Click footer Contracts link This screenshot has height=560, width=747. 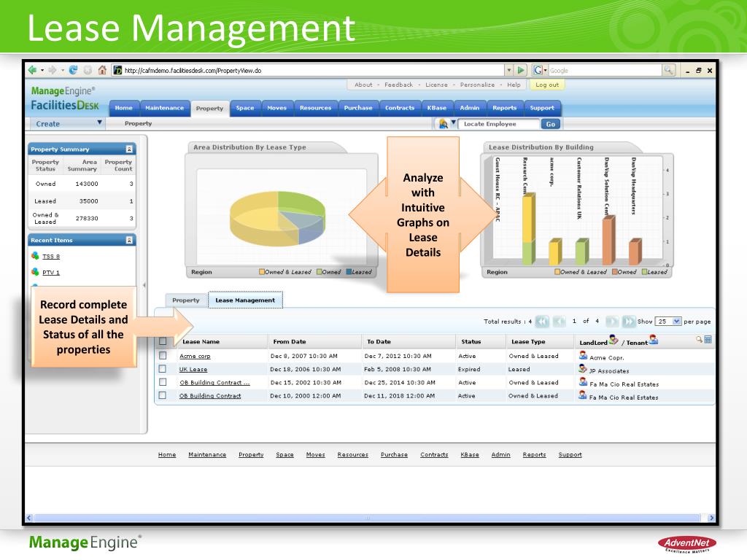pos(434,455)
